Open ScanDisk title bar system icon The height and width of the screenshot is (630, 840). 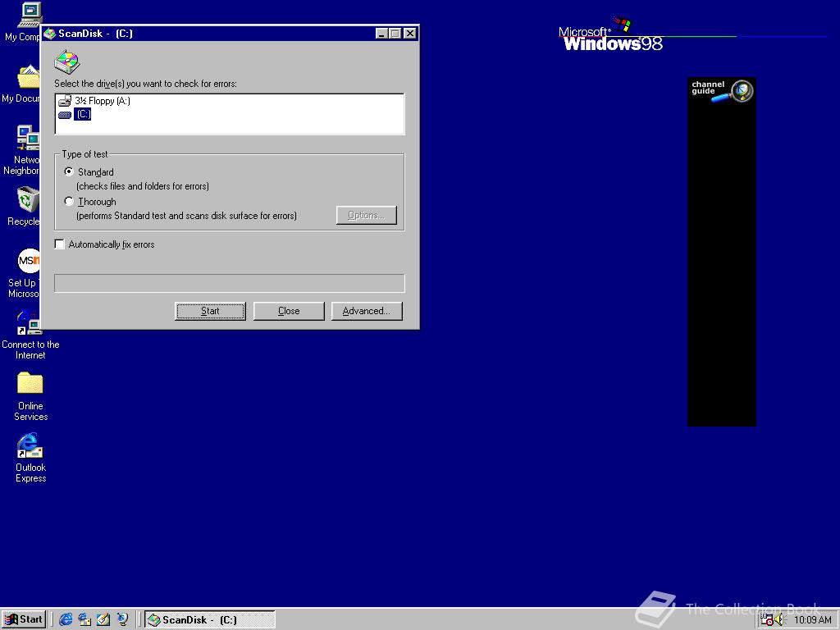point(50,34)
